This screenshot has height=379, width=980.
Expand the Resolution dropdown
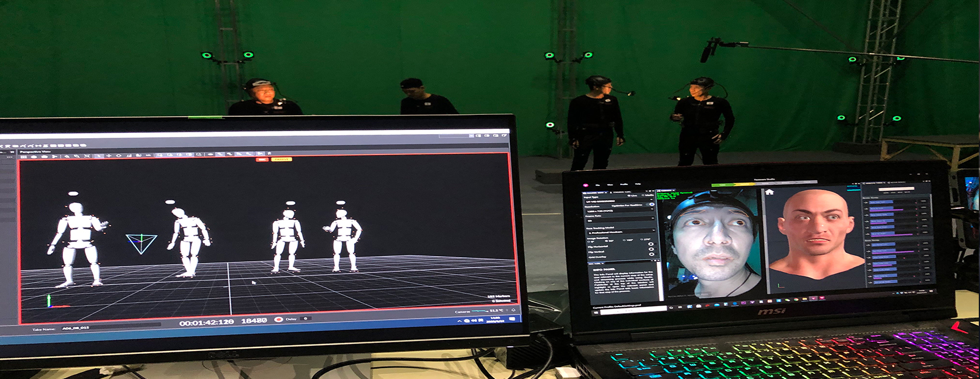coord(619,210)
